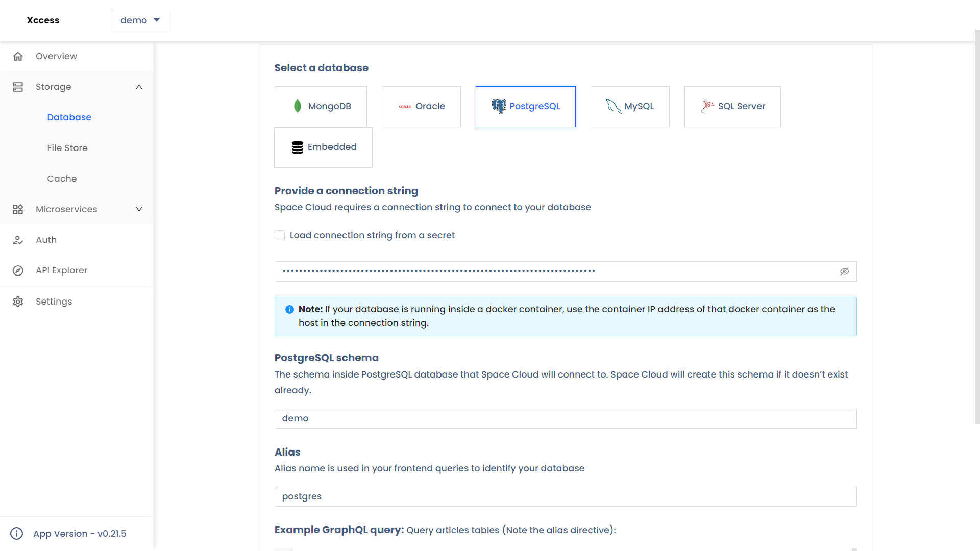Image resolution: width=980 pixels, height=551 pixels.
Task: Open the Overview page
Action: point(77,56)
